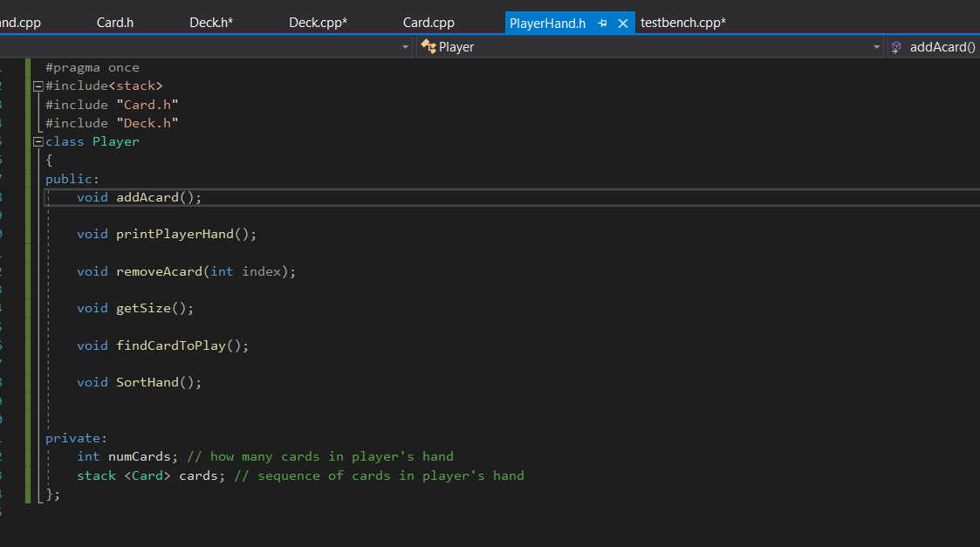This screenshot has height=547, width=980.
Task: Toggle the pin icon on PlayerHand.h tab
Action: coord(600,23)
